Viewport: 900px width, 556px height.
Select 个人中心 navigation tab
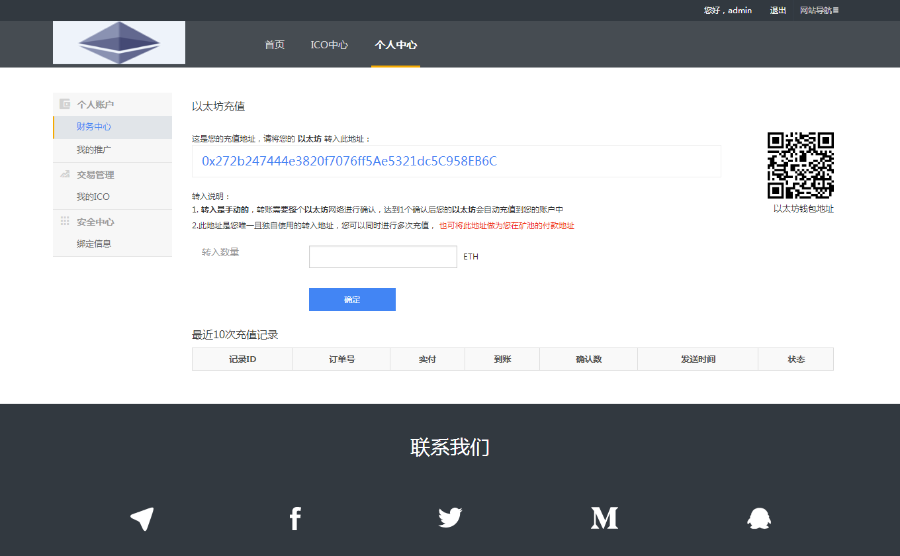(x=395, y=45)
